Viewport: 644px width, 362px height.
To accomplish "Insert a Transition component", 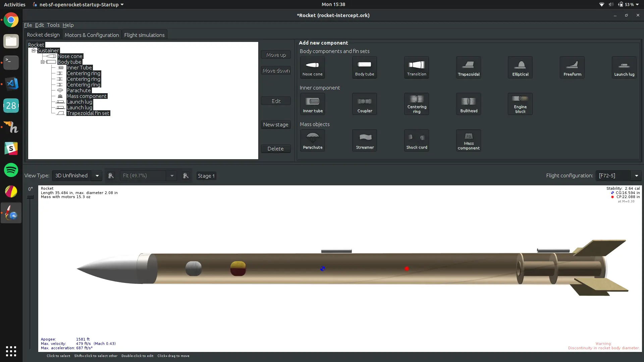I will point(416,67).
